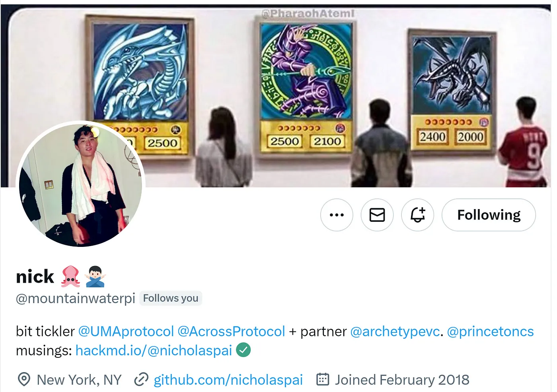
Task: Open the circular profile avatar photo
Action: [x=81, y=184]
